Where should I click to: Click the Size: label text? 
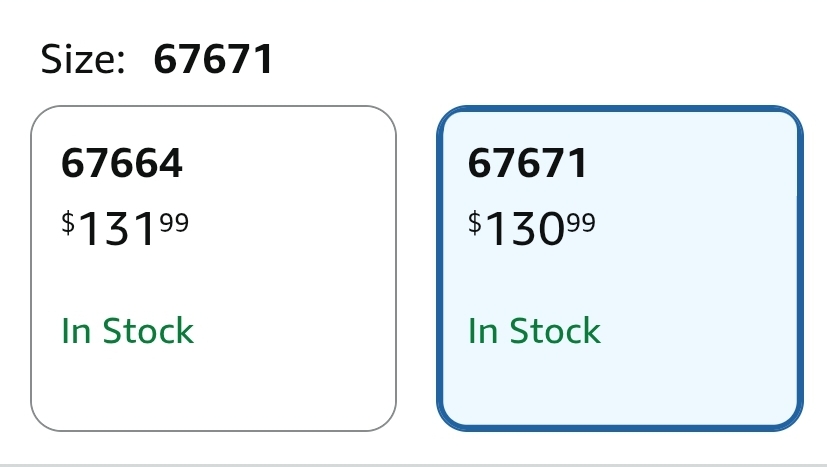(x=83, y=59)
